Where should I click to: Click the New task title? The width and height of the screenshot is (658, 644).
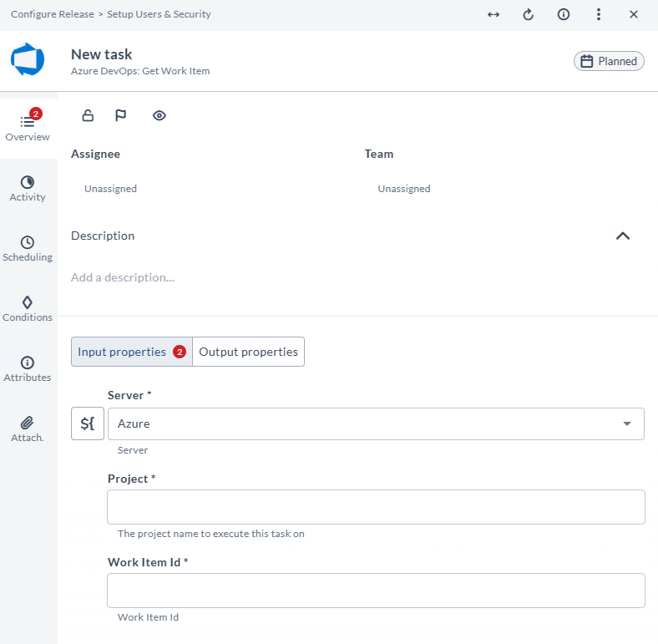click(x=102, y=54)
